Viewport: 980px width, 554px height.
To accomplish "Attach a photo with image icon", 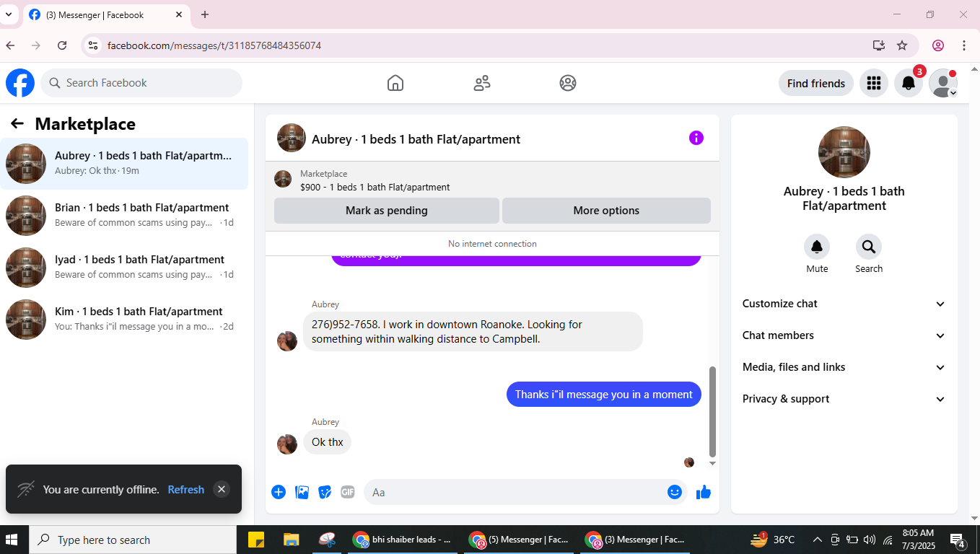I will pos(302,492).
